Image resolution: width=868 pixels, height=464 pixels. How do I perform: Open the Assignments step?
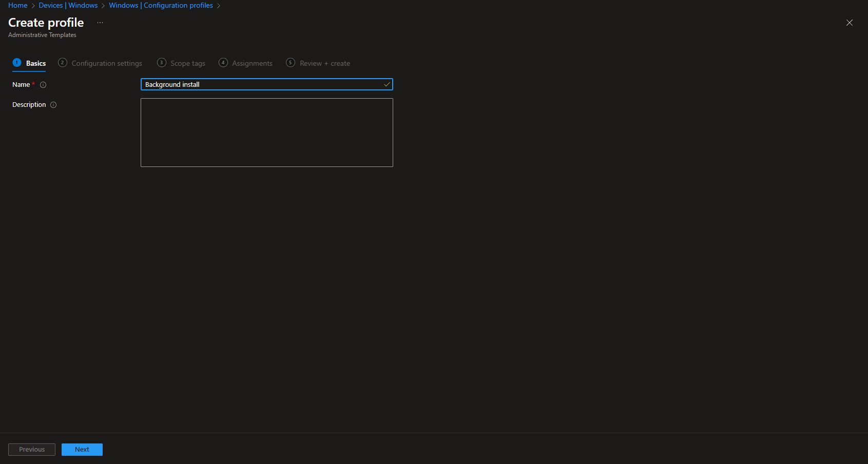252,63
